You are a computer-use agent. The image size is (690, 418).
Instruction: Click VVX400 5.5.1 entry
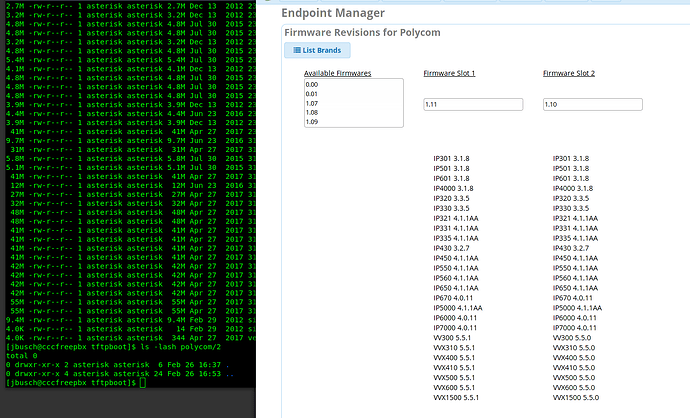pyautogui.click(x=454, y=358)
